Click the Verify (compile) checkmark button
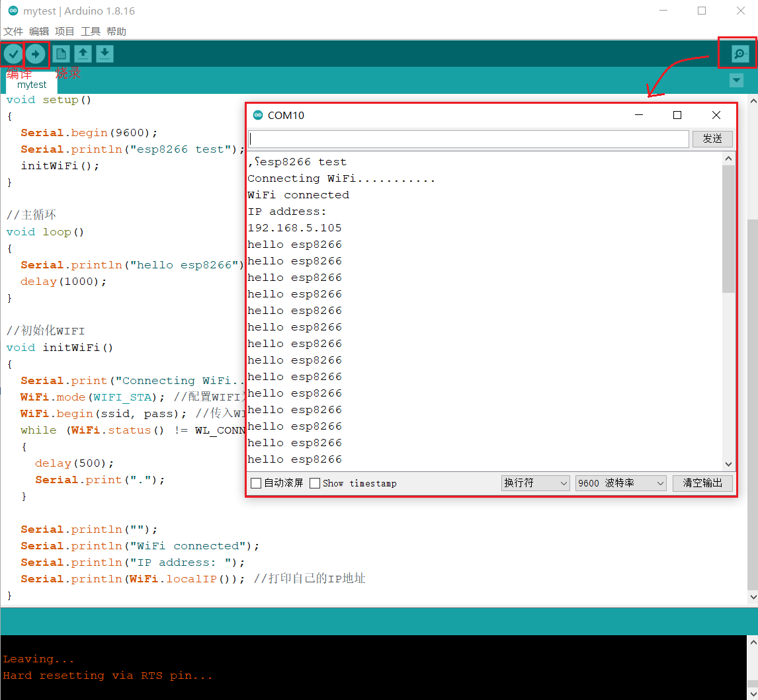 (13, 54)
